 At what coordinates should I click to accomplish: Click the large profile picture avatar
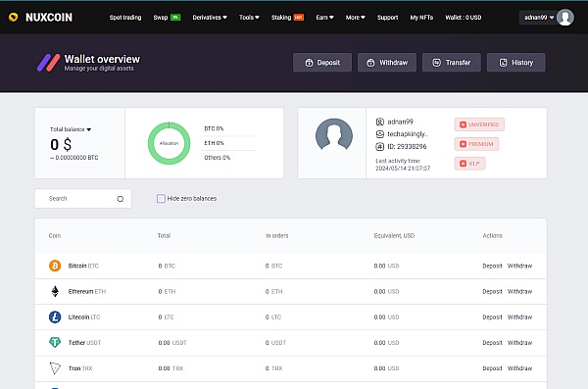334,135
